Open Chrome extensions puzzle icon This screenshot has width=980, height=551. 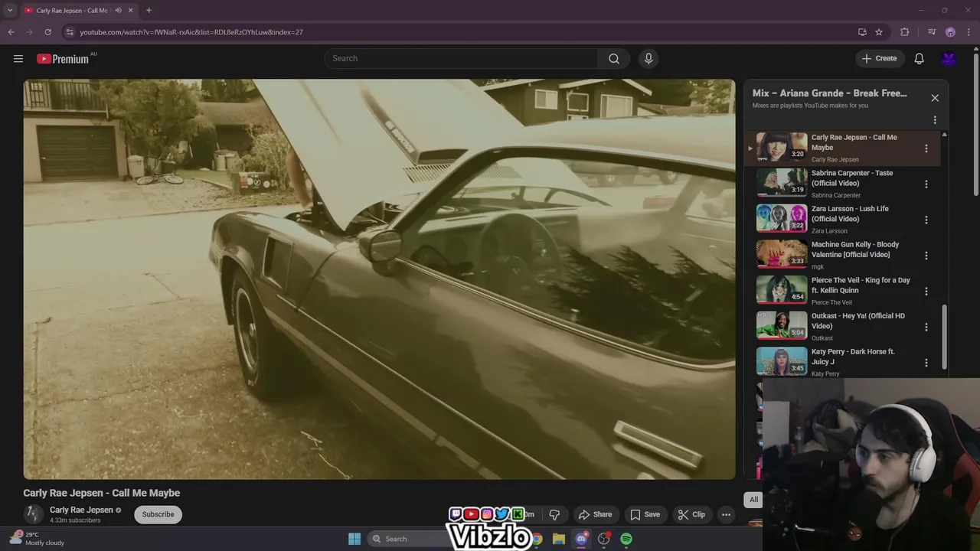click(905, 32)
